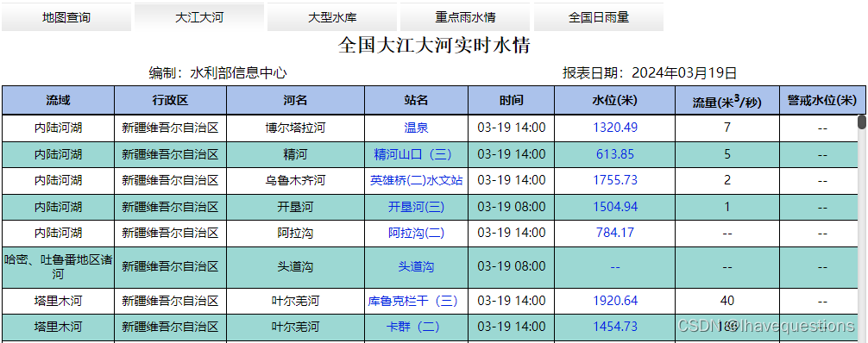Click the 编制：水利部信息中心 text
This screenshot has width=868, height=343.
[218, 73]
